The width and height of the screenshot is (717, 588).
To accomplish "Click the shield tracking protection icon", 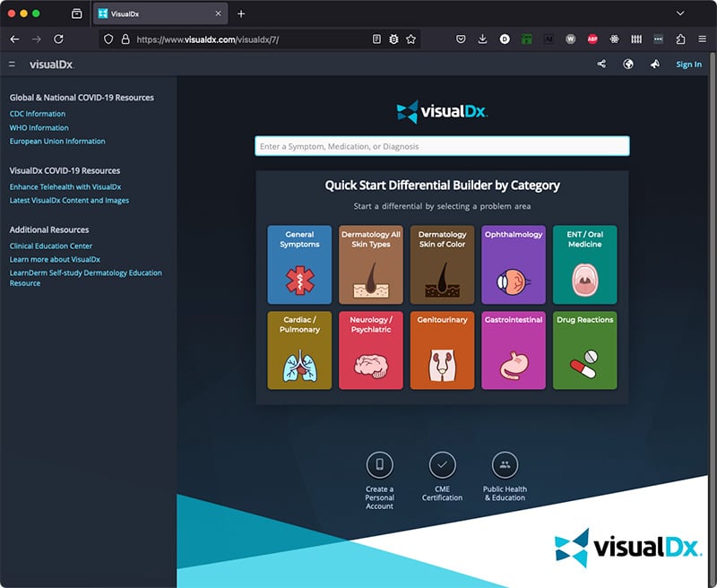I will click(108, 39).
